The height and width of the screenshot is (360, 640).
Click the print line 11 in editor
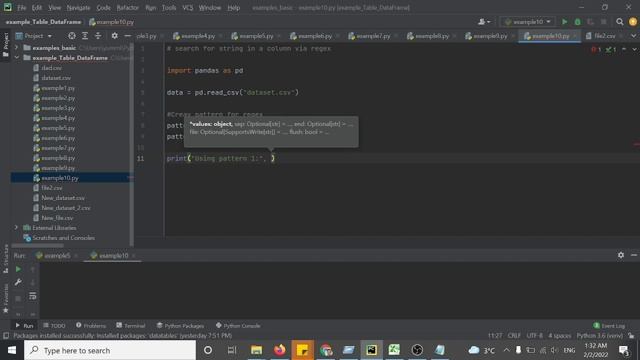(x=220, y=158)
